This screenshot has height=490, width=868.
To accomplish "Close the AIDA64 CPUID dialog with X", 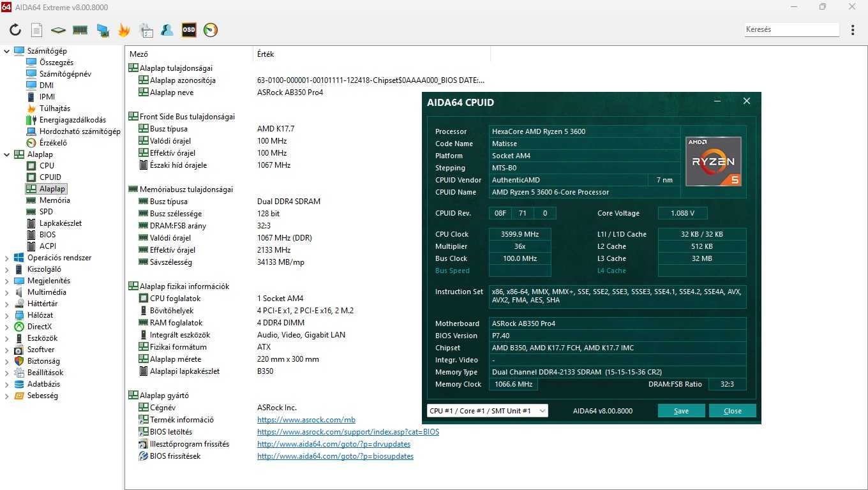I will (x=747, y=101).
